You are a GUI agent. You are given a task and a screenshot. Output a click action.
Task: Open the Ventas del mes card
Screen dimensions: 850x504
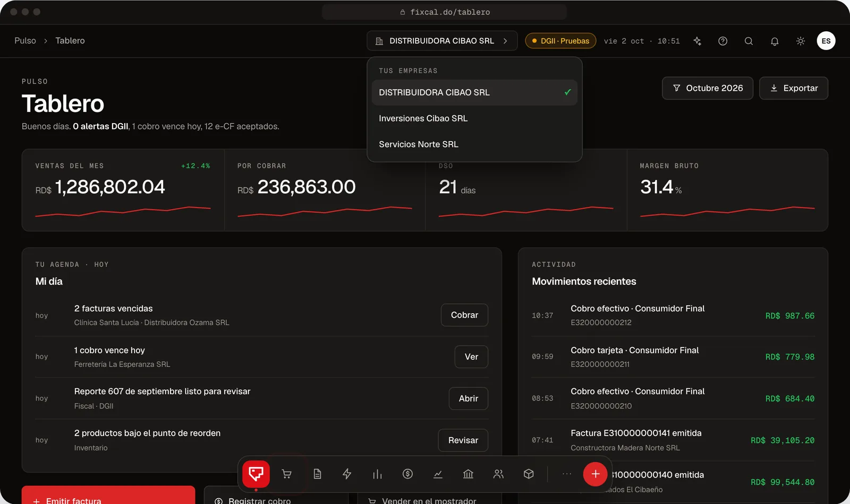[123, 190]
